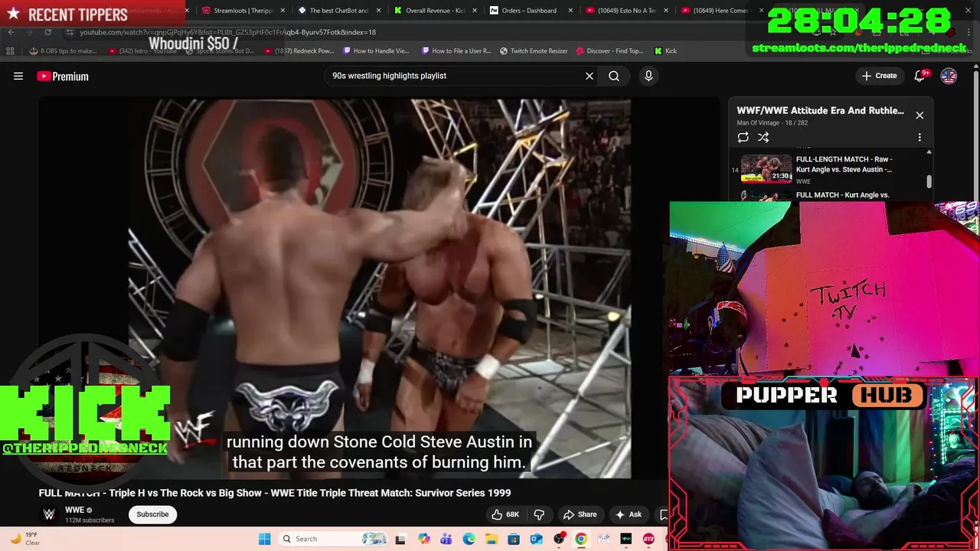Open WWE channel name link
The image size is (980, 551).
click(x=75, y=510)
